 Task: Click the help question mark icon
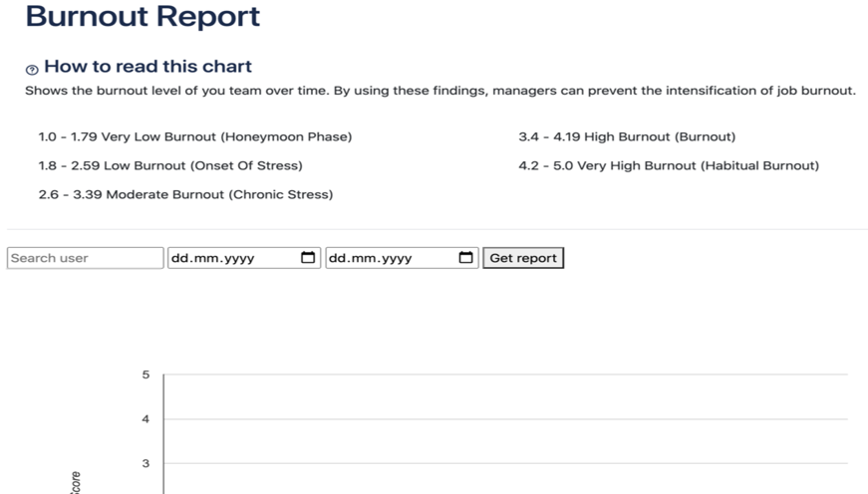click(32, 69)
